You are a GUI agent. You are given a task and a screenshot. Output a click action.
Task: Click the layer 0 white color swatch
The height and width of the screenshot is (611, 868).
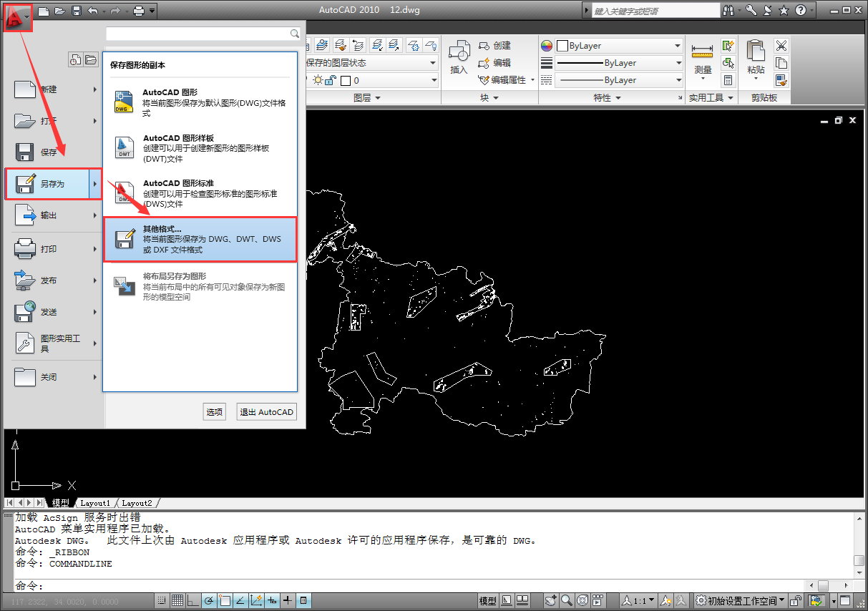click(x=346, y=81)
